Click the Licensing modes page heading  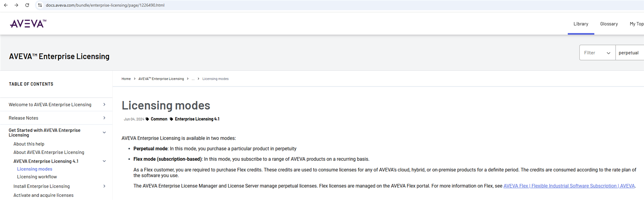[x=166, y=105]
